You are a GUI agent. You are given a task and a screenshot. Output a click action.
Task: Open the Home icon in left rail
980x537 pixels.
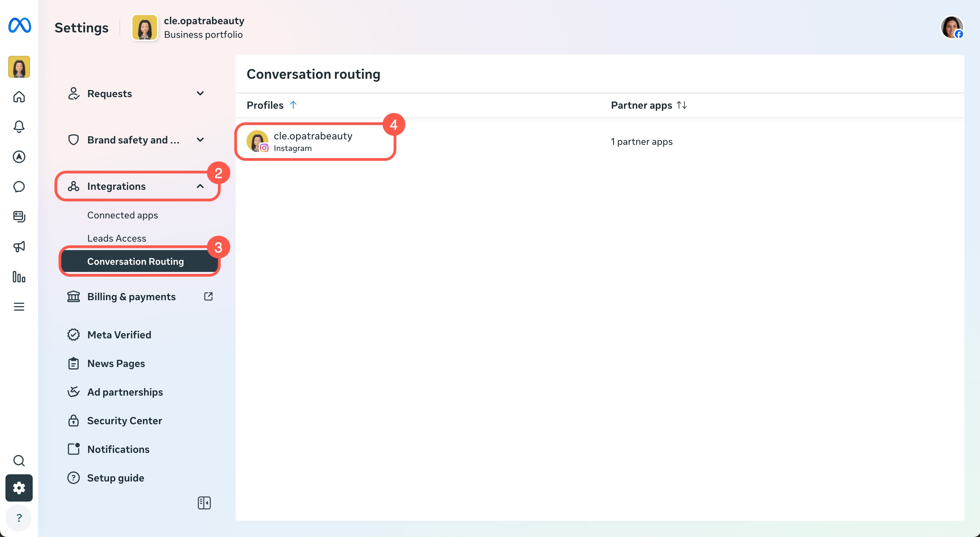[x=19, y=97]
